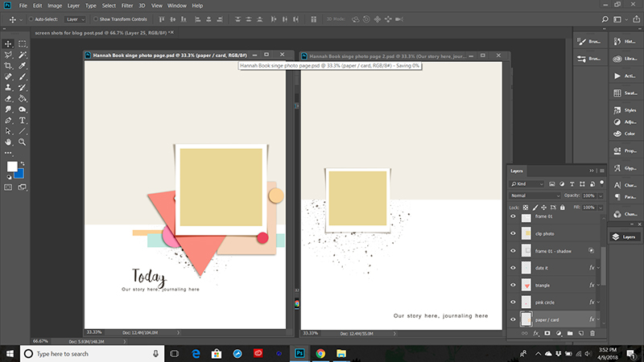The image size is (644, 362).
Task: Open the Opacity slider dropdown arrow
Action: click(601, 195)
